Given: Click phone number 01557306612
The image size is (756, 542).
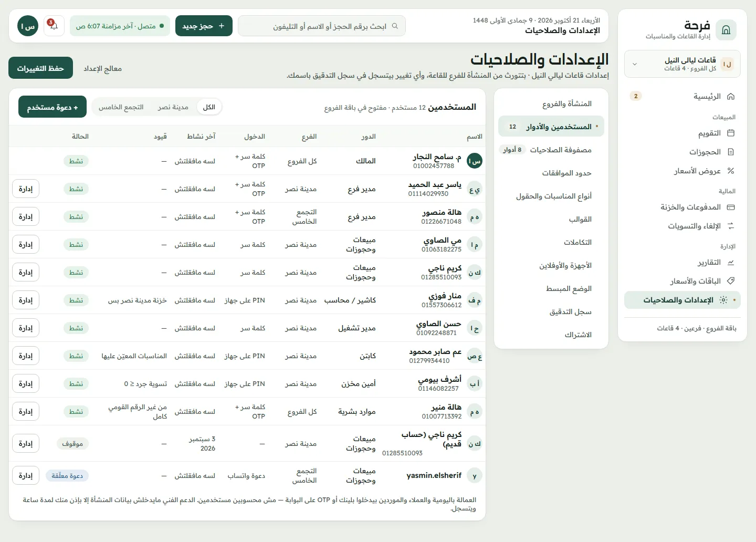Looking at the screenshot, I should tap(442, 305).
